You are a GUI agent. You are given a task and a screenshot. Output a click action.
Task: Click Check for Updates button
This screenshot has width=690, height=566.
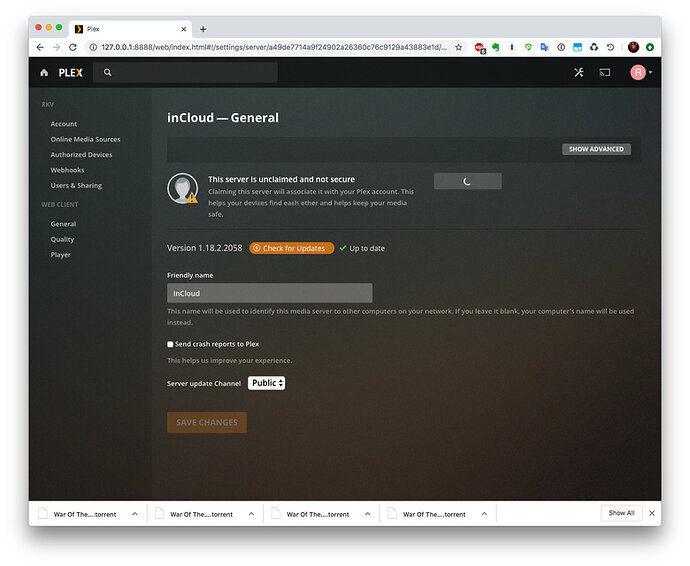[x=291, y=248]
